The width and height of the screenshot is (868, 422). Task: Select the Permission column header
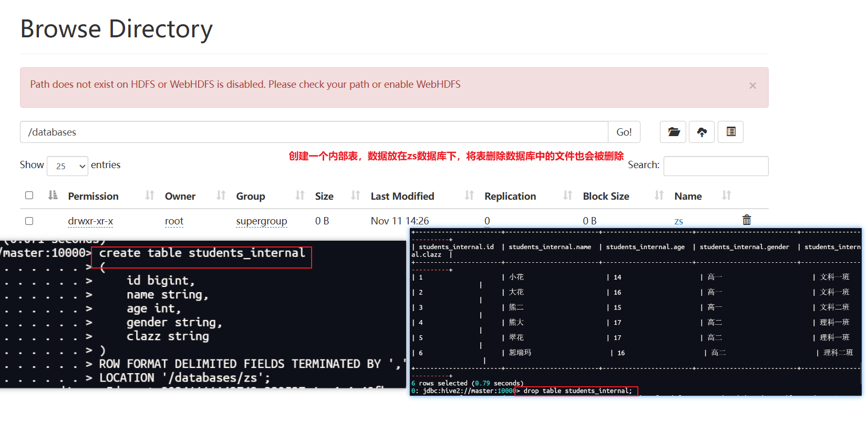pyautogui.click(x=93, y=196)
